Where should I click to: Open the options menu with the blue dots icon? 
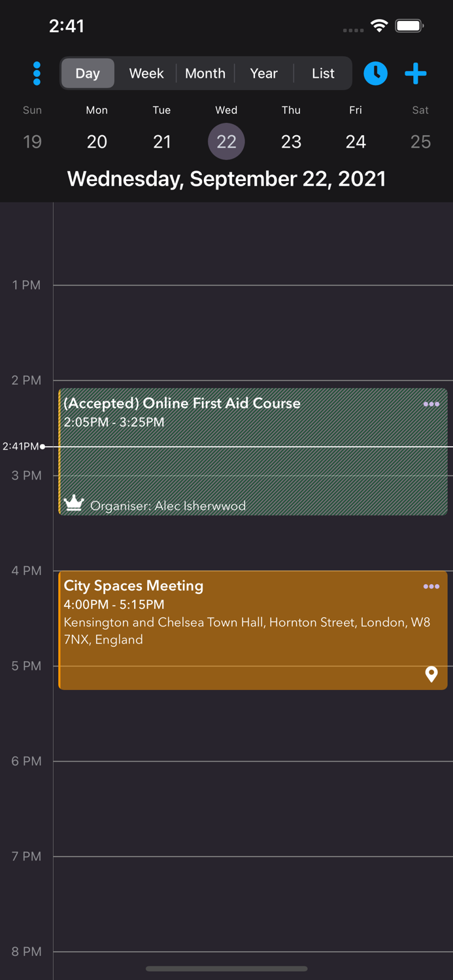pos(37,73)
